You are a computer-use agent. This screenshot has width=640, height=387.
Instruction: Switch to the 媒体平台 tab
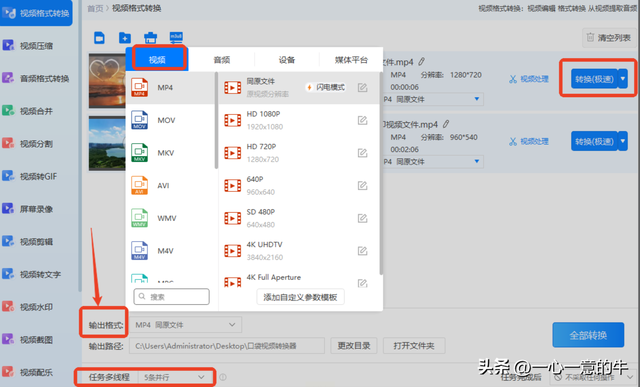pyautogui.click(x=351, y=60)
